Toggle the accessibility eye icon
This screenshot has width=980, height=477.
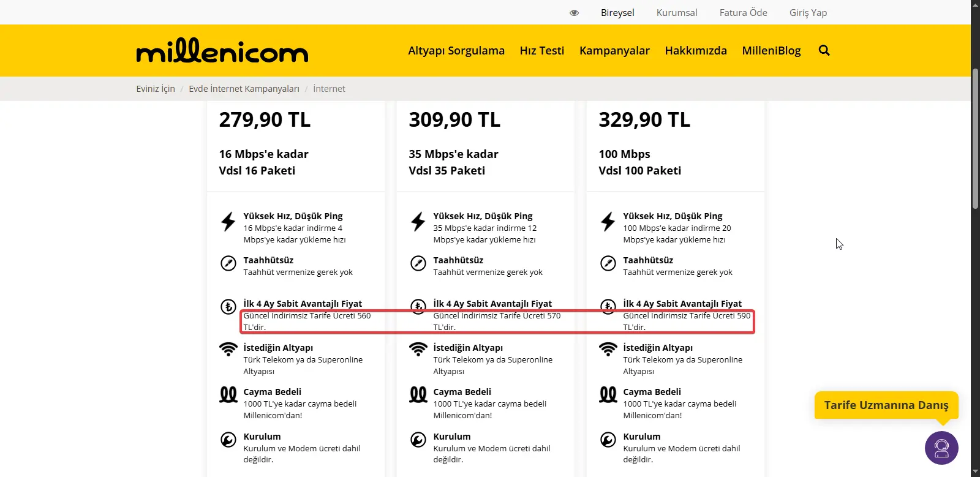coord(574,13)
